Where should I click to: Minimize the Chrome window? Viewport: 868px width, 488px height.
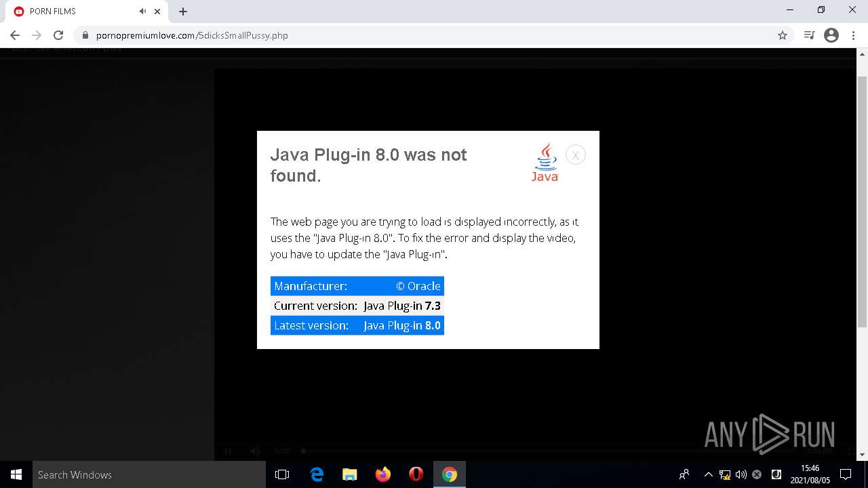[x=790, y=9]
